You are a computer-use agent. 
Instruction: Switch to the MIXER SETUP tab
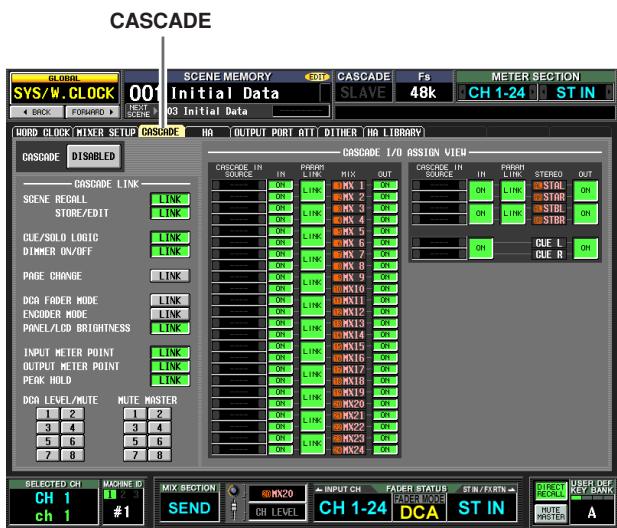(105, 132)
